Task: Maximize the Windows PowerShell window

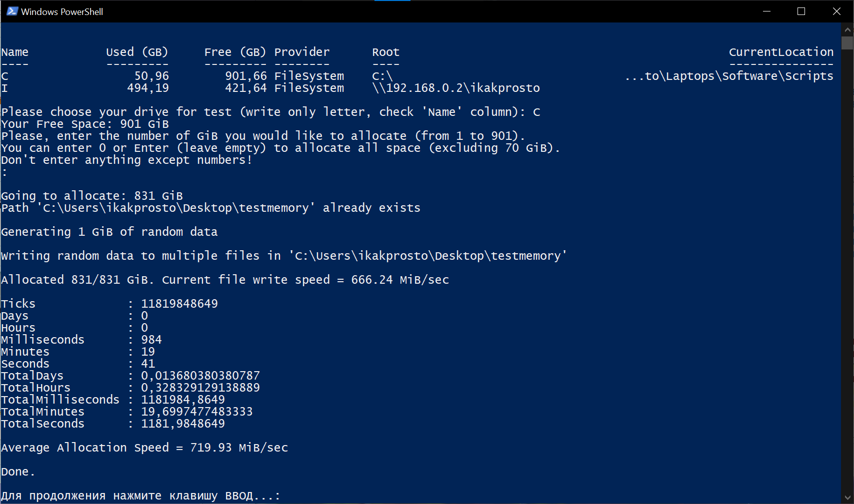Action: 801,11
